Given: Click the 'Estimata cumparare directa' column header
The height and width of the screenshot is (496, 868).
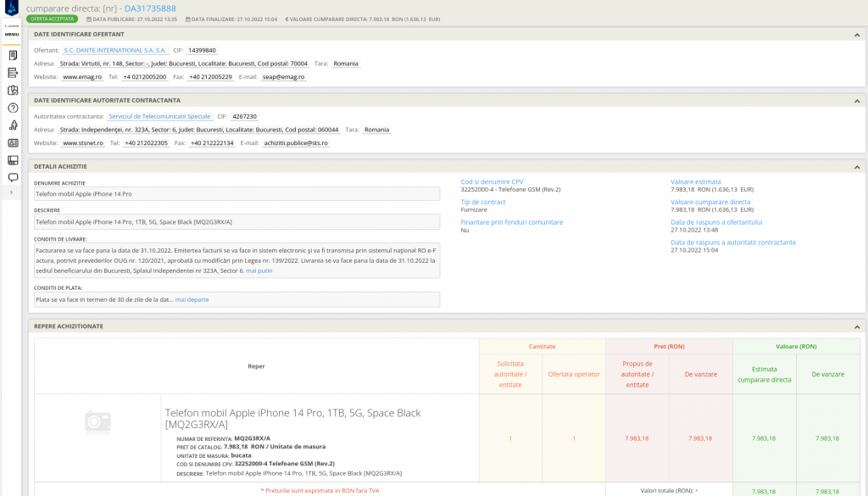Looking at the screenshot, I should 764,375.
